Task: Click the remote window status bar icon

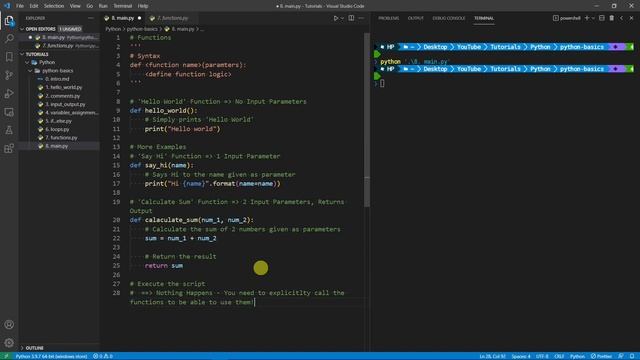Action: click(x=6, y=356)
